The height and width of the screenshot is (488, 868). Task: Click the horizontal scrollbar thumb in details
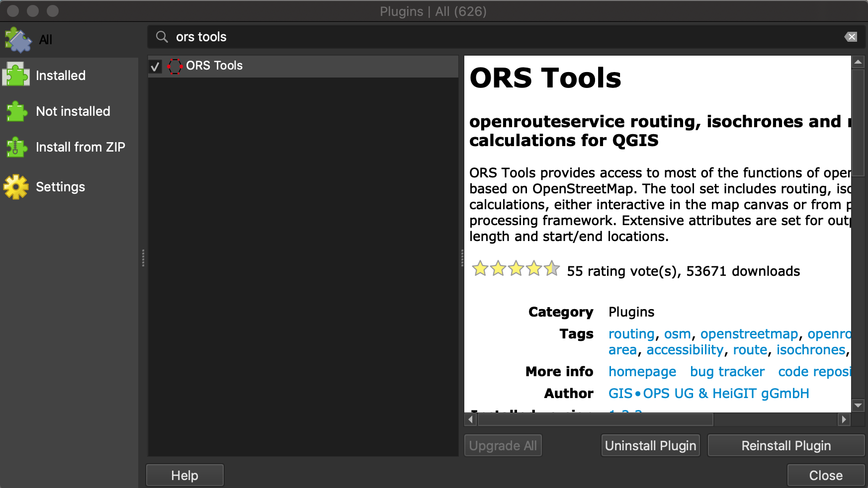point(596,420)
